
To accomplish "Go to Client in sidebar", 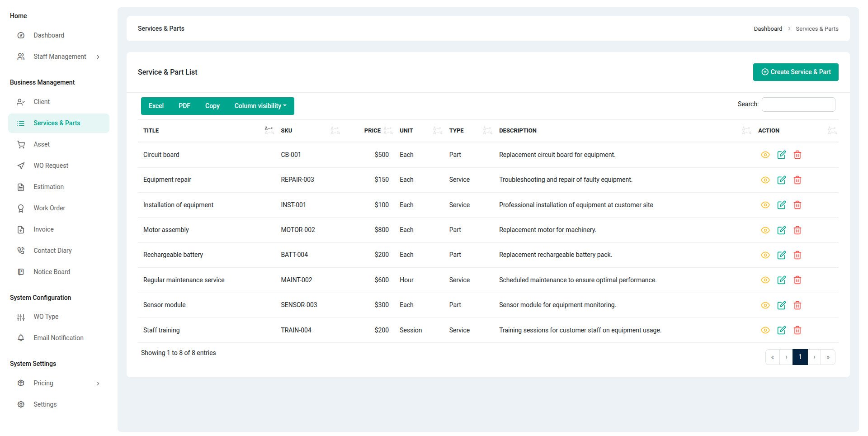I will click(x=59, y=102).
